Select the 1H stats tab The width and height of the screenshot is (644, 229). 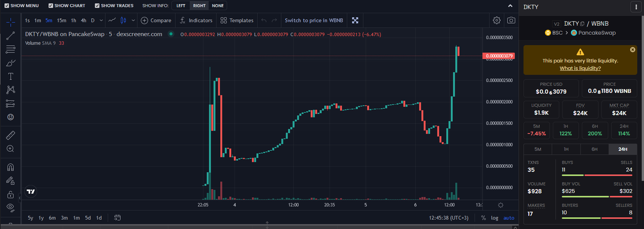click(x=566, y=149)
